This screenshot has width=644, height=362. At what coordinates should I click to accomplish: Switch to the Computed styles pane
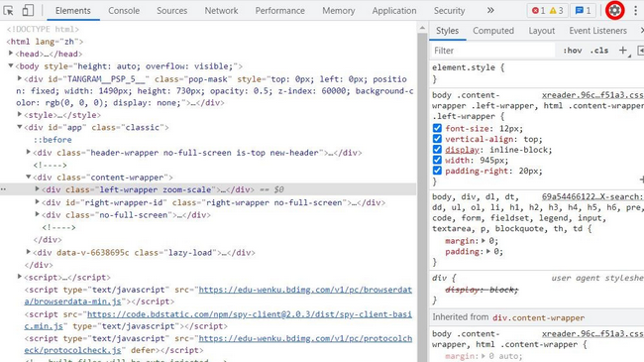coord(492,31)
